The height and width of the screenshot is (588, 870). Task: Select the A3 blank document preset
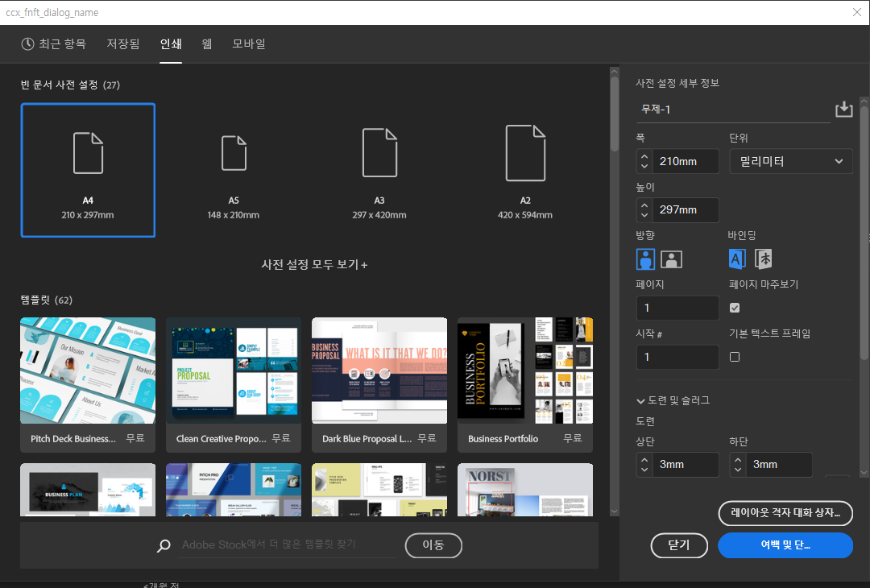[379, 170]
